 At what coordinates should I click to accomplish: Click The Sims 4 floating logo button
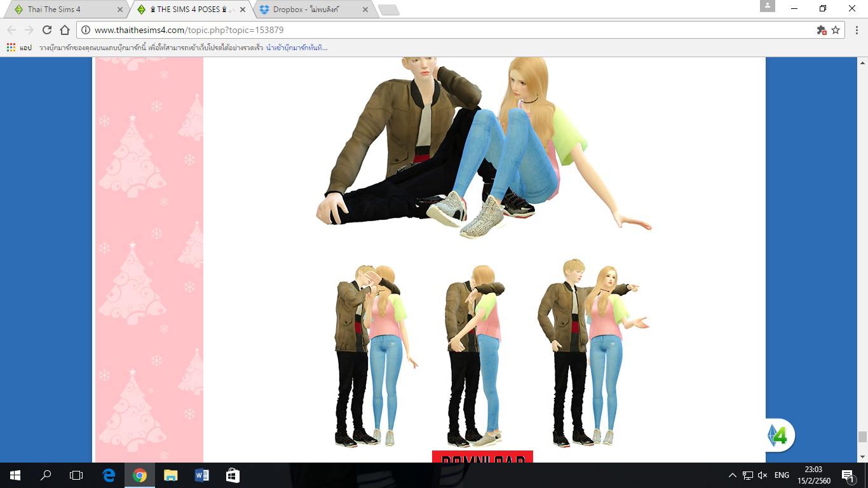[x=780, y=435]
